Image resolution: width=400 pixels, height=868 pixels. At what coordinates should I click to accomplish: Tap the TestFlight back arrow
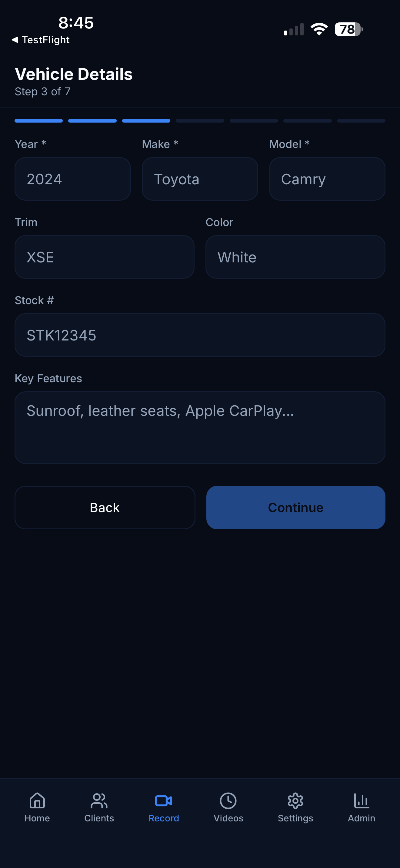[15, 40]
